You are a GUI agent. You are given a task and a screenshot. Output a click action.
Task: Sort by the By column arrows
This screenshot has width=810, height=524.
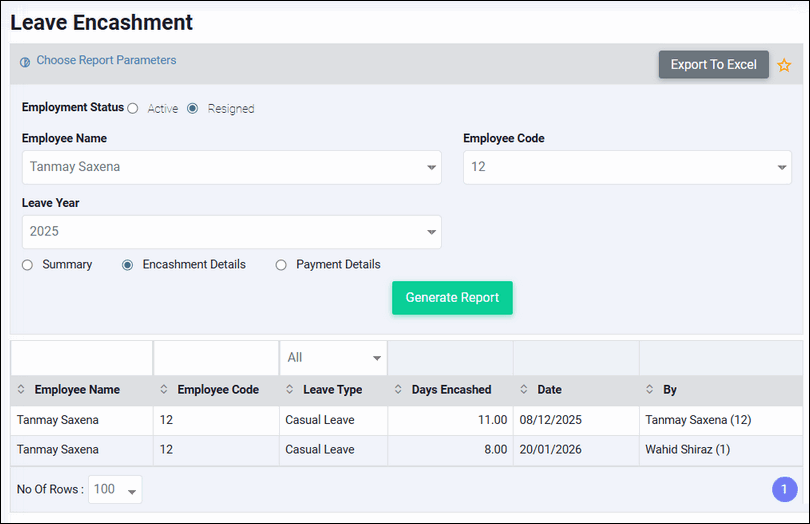[650, 390]
